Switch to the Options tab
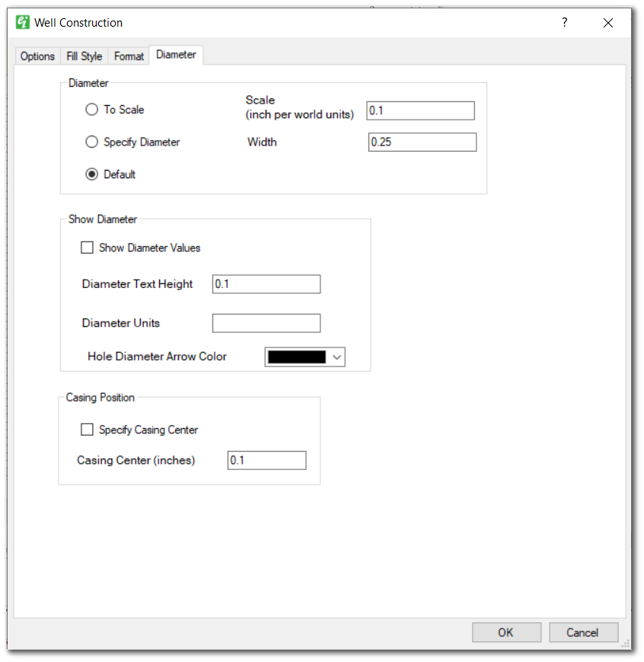This screenshot has height=662, width=644. (37, 56)
